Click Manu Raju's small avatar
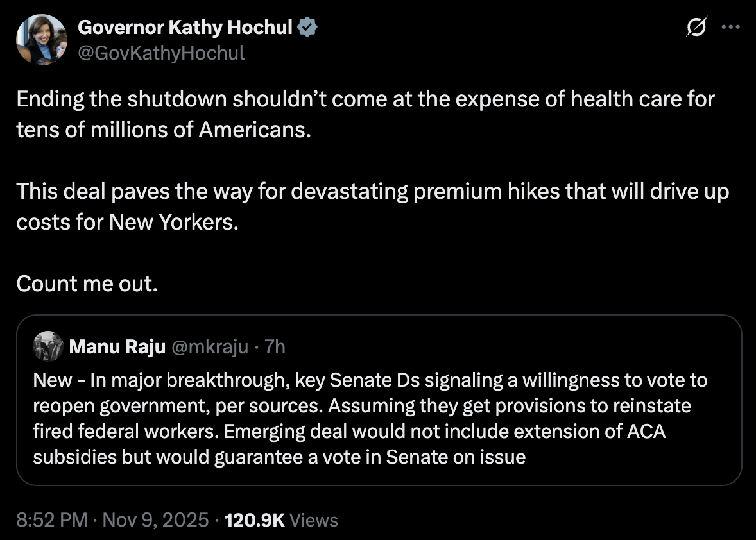 coord(48,347)
